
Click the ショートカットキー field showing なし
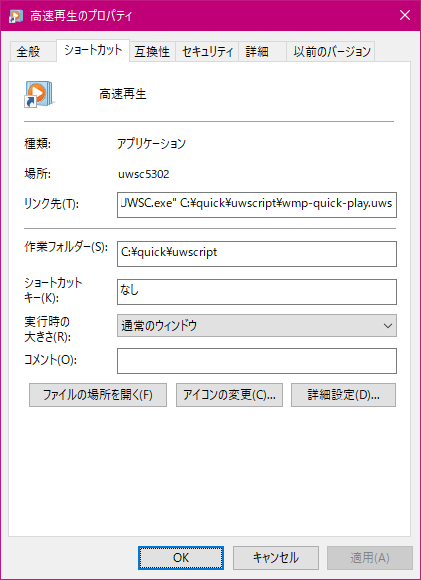[257, 292]
